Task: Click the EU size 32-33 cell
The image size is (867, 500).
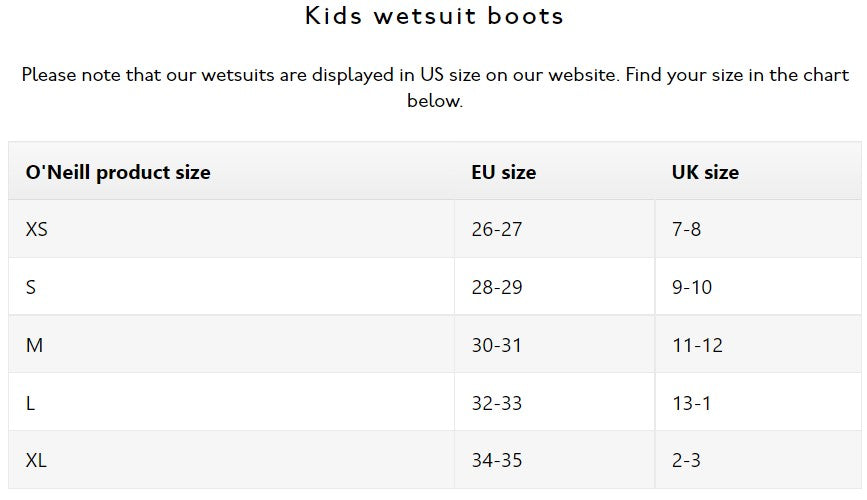Action: click(497, 403)
